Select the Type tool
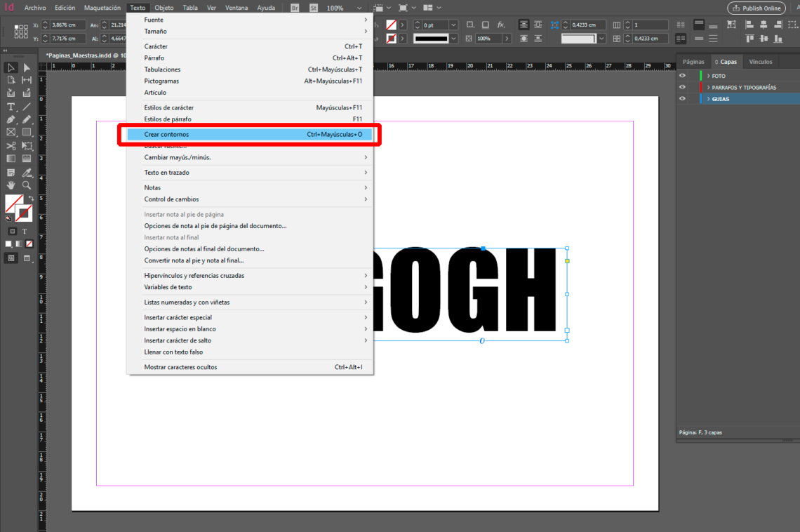 [x=10, y=107]
